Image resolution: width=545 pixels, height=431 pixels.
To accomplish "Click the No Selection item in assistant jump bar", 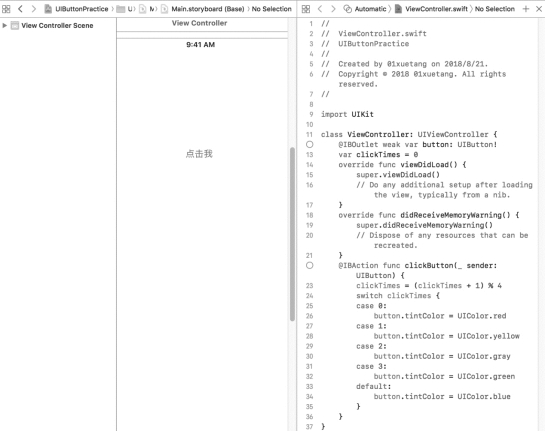I will click(495, 9).
